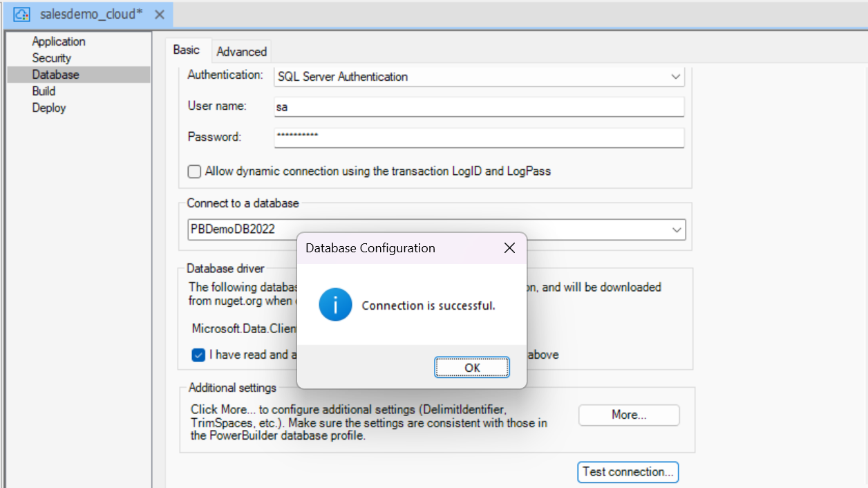Viewport: 868px width, 488px height.
Task: Switch to the Advanced tab
Action: pyautogui.click(x=241, y=52)
